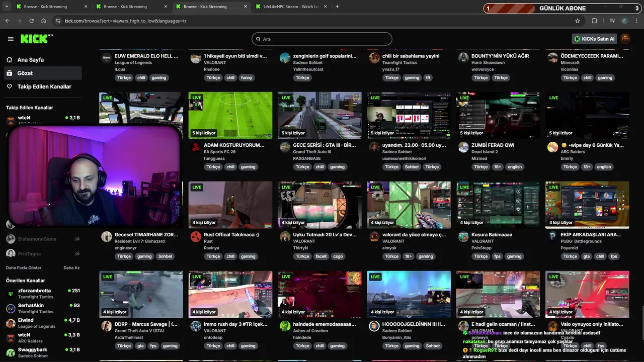Image resolution: width=644 pixels, height=362 pixels.
Task: Open the Grand Theft Auto III category link
Action: [x=312, y=152]
